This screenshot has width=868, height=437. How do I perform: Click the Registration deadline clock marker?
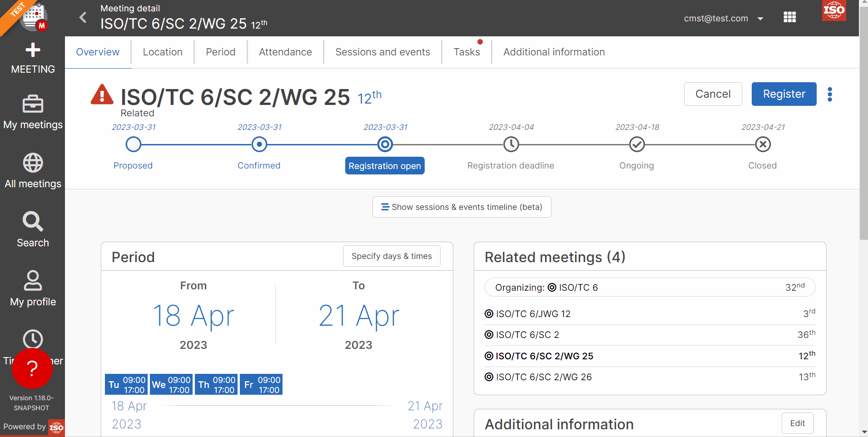click(x=511, y=144)
